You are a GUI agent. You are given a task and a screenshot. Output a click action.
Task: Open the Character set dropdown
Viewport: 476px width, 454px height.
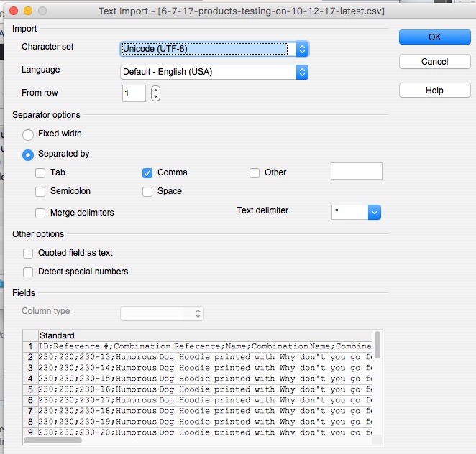pos(214,49)
